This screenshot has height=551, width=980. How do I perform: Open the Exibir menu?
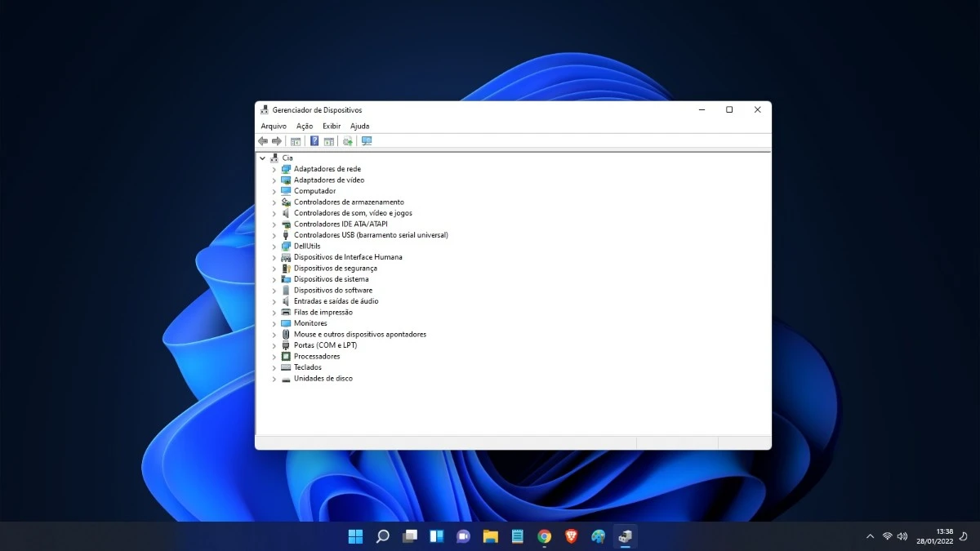coord(332,127)
